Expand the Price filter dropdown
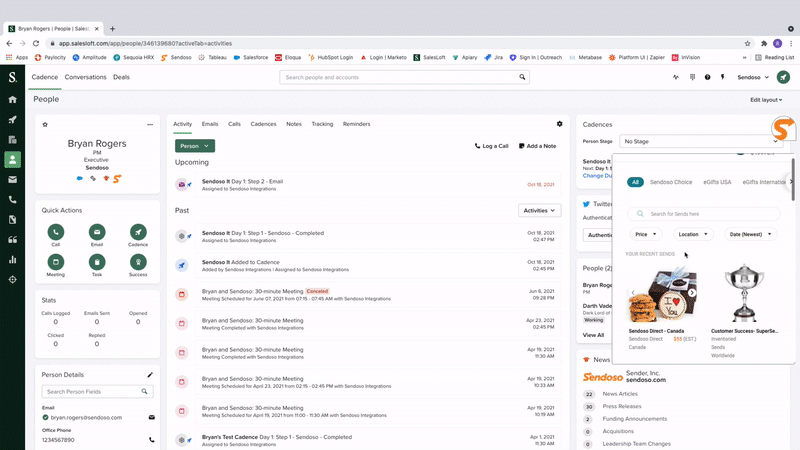 646,234
